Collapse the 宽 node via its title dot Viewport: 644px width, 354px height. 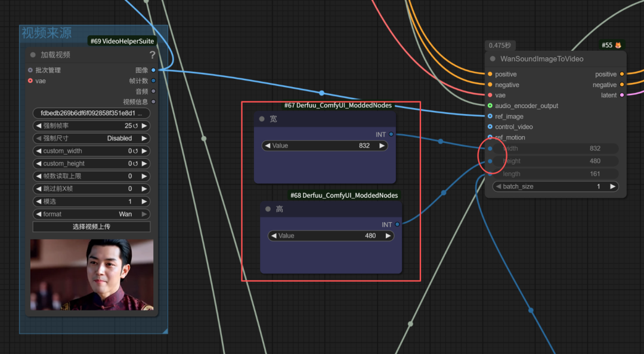[262, 119]
